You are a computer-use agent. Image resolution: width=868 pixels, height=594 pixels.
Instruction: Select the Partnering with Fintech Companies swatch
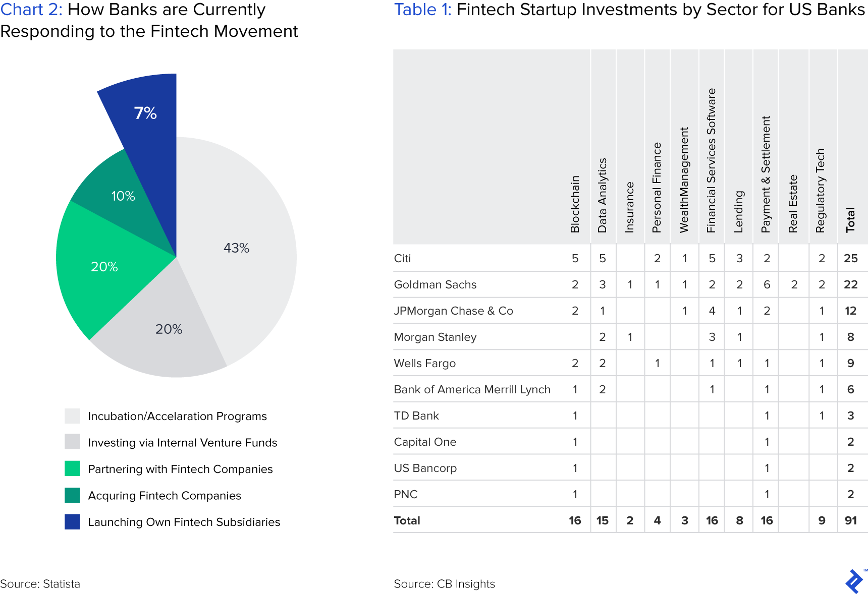(x=72, y=468)
